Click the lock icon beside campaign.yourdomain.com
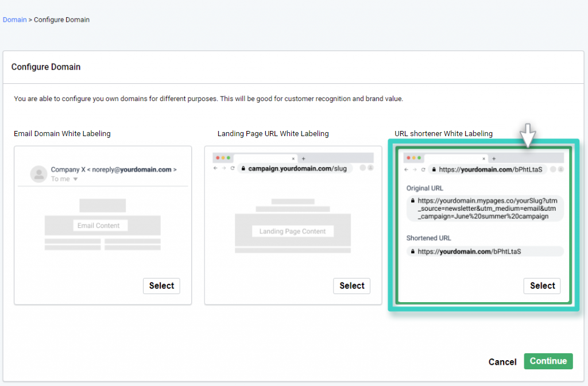Screen dimensions: 588x386 [244, 168]
